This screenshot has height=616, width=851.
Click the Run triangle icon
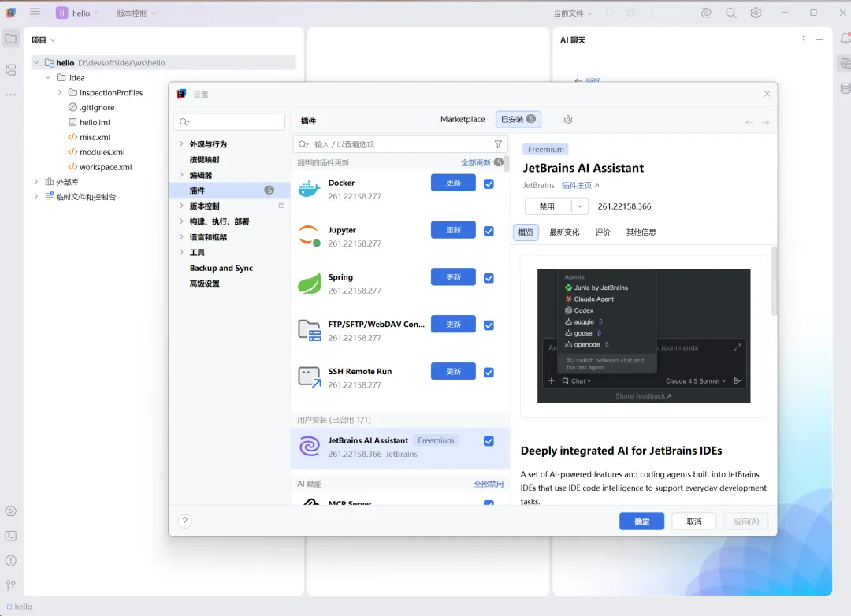coord(610,13)
